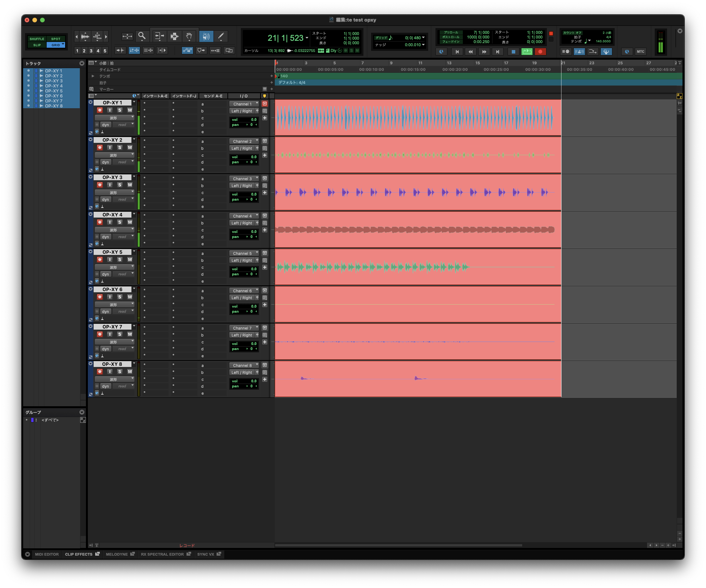Select OP-XY 6 in the track list

54,96
